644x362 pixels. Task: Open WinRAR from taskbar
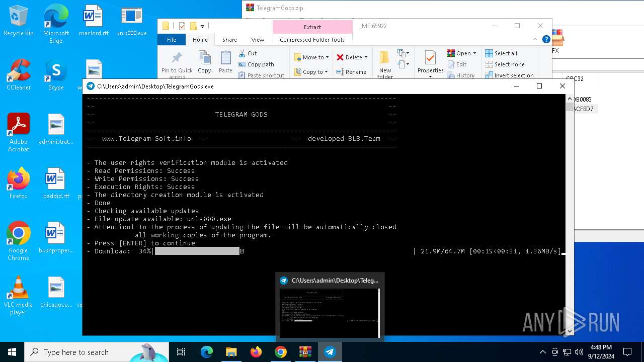coord(305,352)
